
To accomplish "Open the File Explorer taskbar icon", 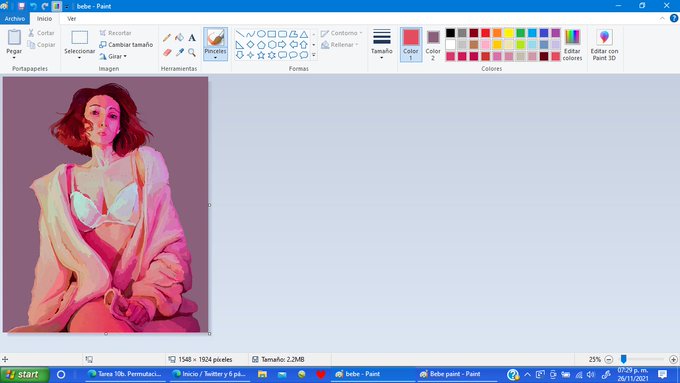I will [x=262, y=374].
